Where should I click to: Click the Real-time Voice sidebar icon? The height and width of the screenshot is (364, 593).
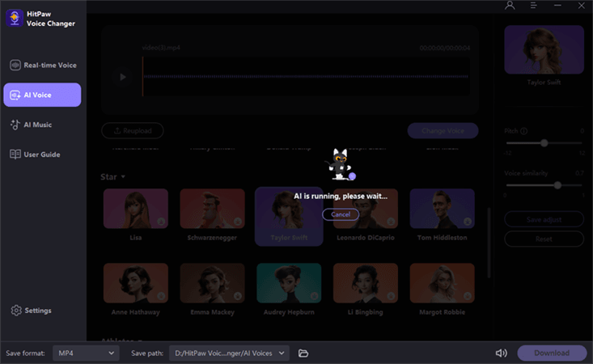point(15,65)
